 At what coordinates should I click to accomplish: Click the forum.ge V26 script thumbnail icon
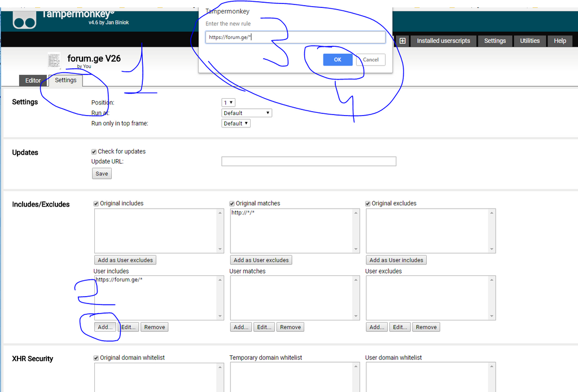[54, 60]
